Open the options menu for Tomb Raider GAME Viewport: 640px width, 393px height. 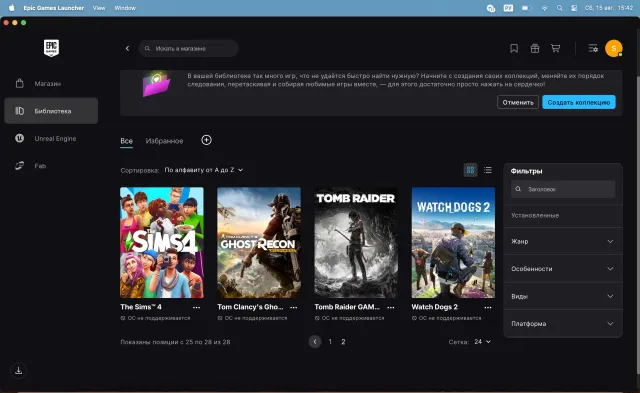tap(391, 307)
